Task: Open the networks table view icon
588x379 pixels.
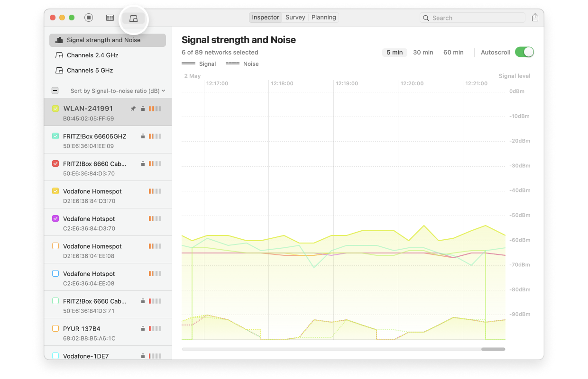Action: (110, 18)
